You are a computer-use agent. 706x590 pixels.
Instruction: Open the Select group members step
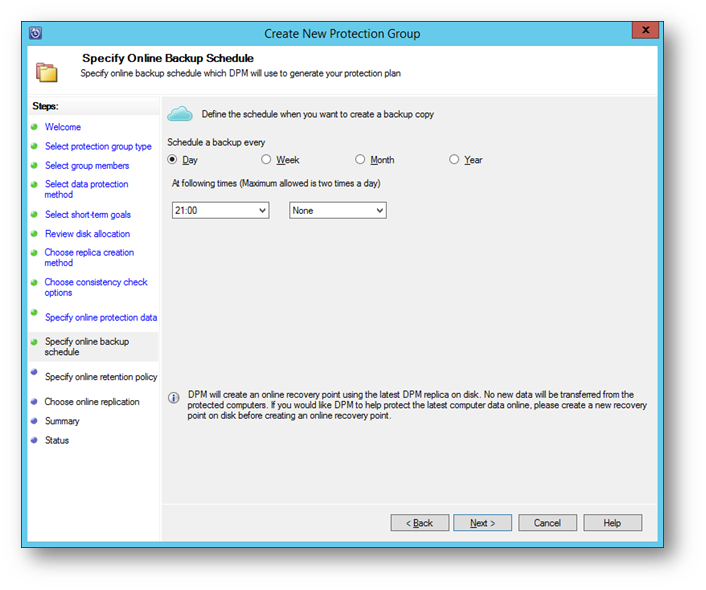click(87, 166)
